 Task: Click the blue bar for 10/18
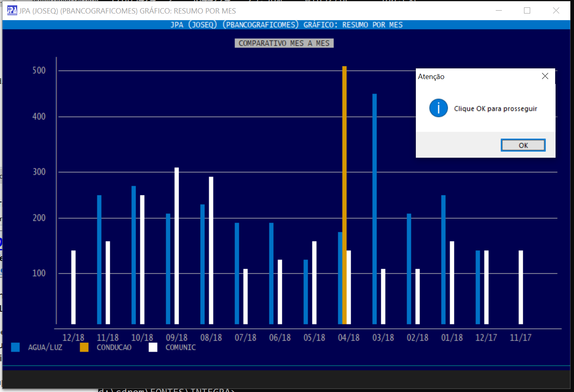[x=134, y=254]
